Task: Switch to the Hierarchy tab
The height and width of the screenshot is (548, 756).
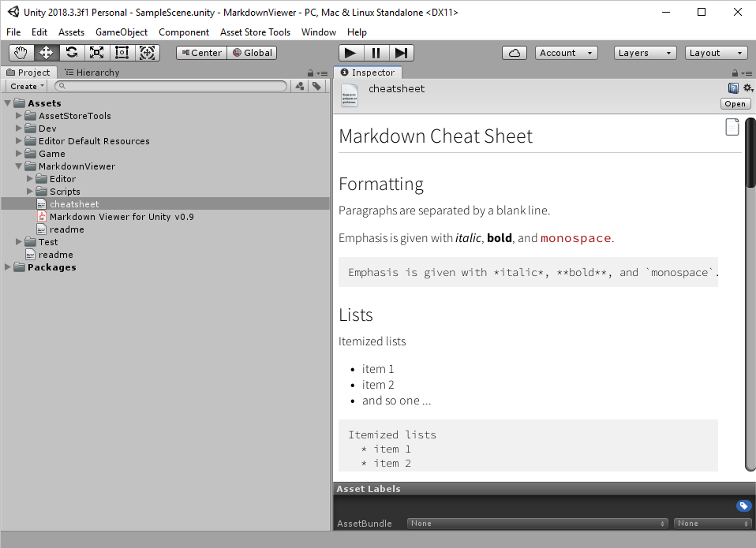Action: click(x=92, y=73)
